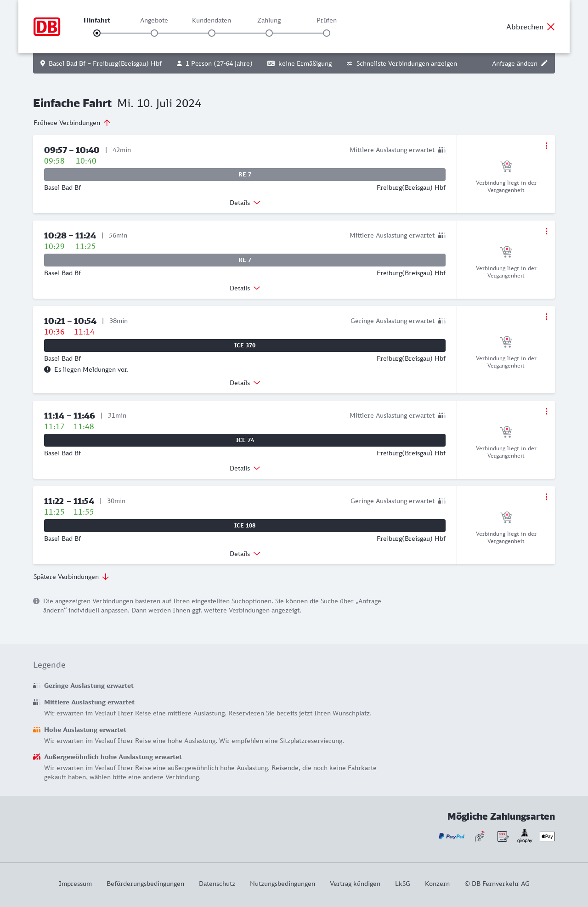The width and height of the screenshot is (588, 907).
Task: Select the Angebote step circle
Action: pyautogui.click(x=154, y=33)
